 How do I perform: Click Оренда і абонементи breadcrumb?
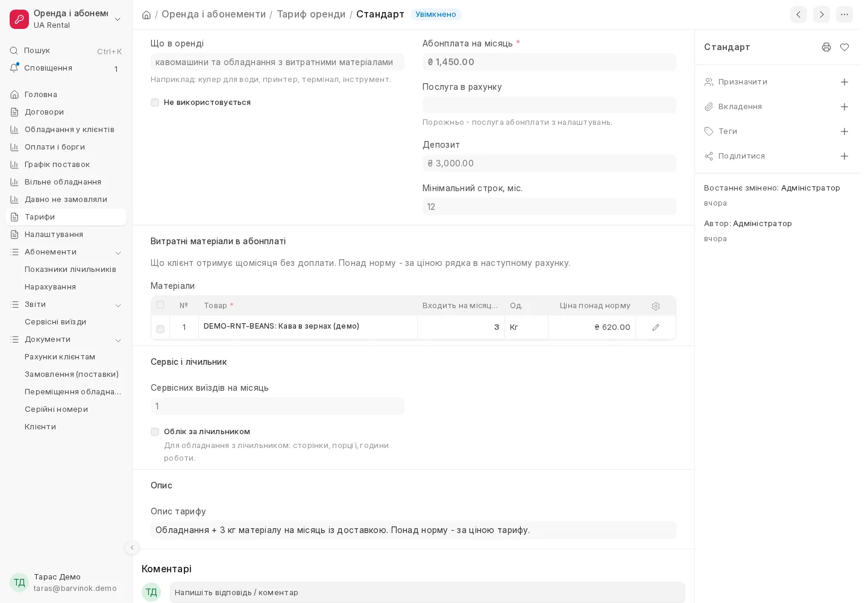[x=213, y=14]
